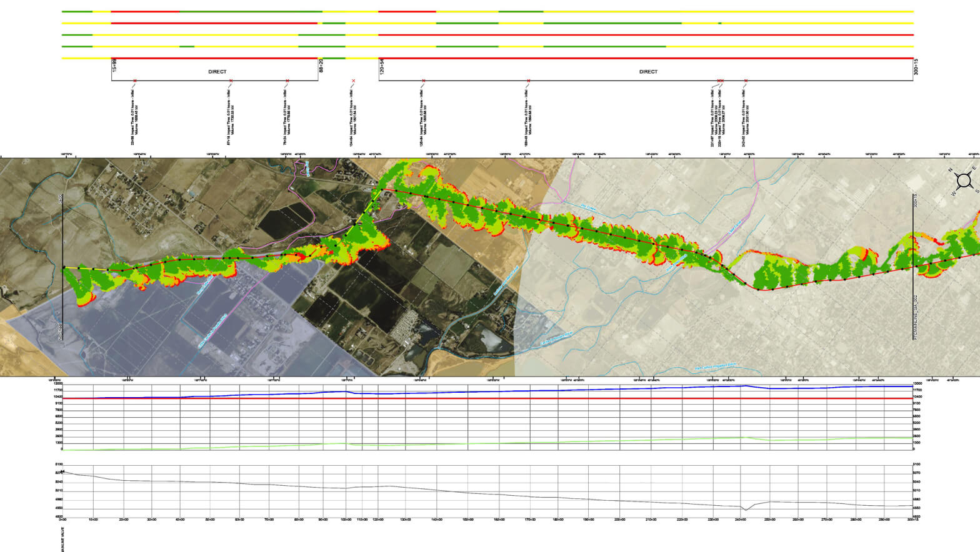Select the red X marker at station 78+24

point(287,81)
